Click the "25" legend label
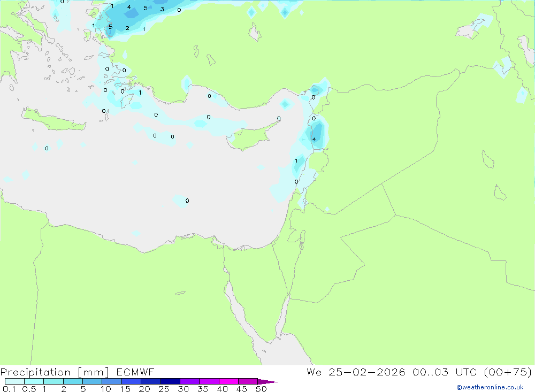Image resolution: width=535 pixels, height=392 pixels. pos(164,389)
